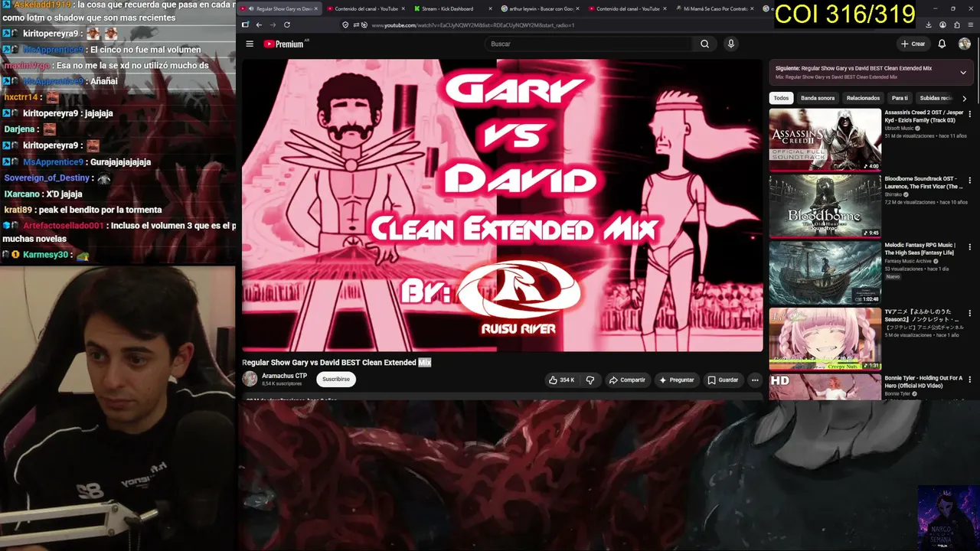Screen dimensions: 980x551
Task: Open the browser extensions icon
Action: point(956,24)
